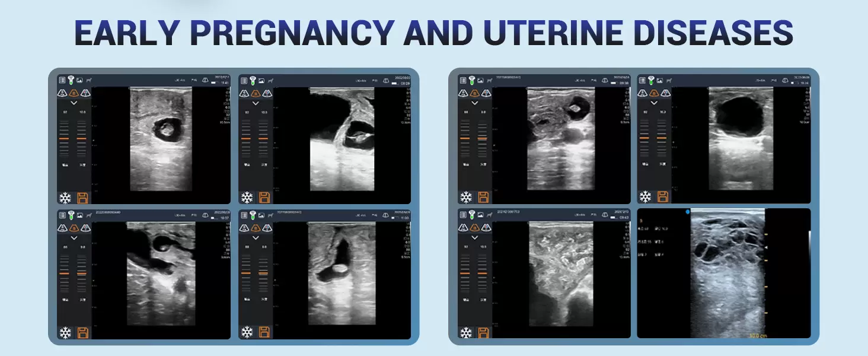This screenshot has width=868, height=356.
Task: Select the orange B-mode icon in the top-left scan panel
Action: pyautogui.click(x=75, y=93)
